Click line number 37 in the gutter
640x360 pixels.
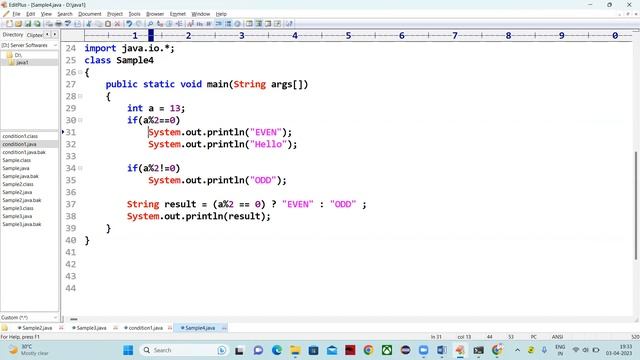point(71,204)
